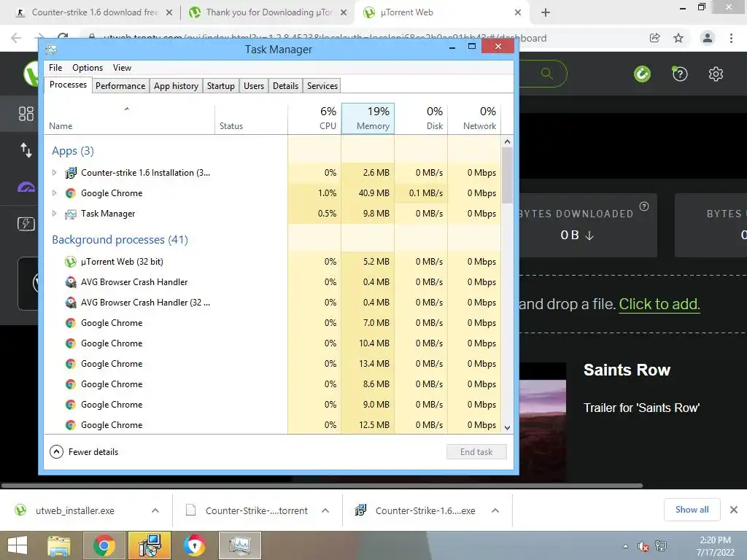
Task: Click Bytes Downloaded info question icon
Action: [x=644, y=206]
